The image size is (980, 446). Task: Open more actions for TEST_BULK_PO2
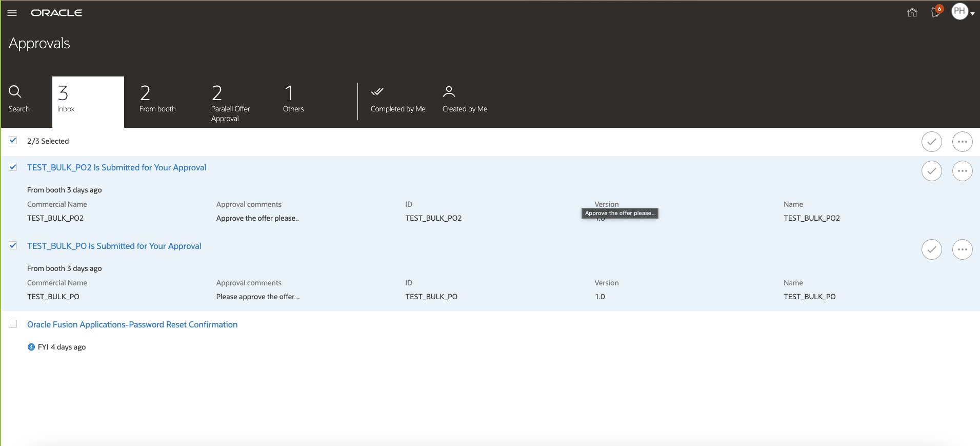(963, 171)
